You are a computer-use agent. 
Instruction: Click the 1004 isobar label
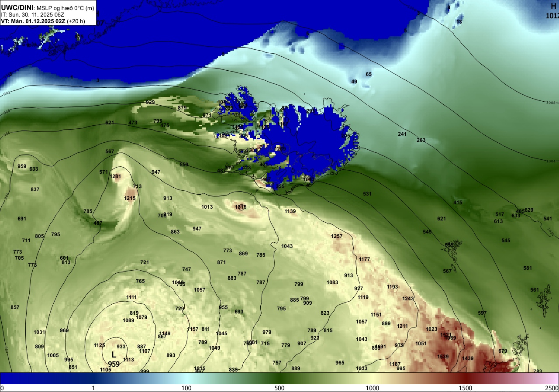tap(551, 161)
